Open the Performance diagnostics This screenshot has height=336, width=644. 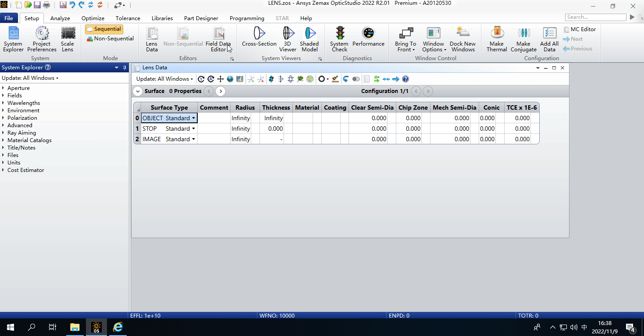(x=368, y=37)
